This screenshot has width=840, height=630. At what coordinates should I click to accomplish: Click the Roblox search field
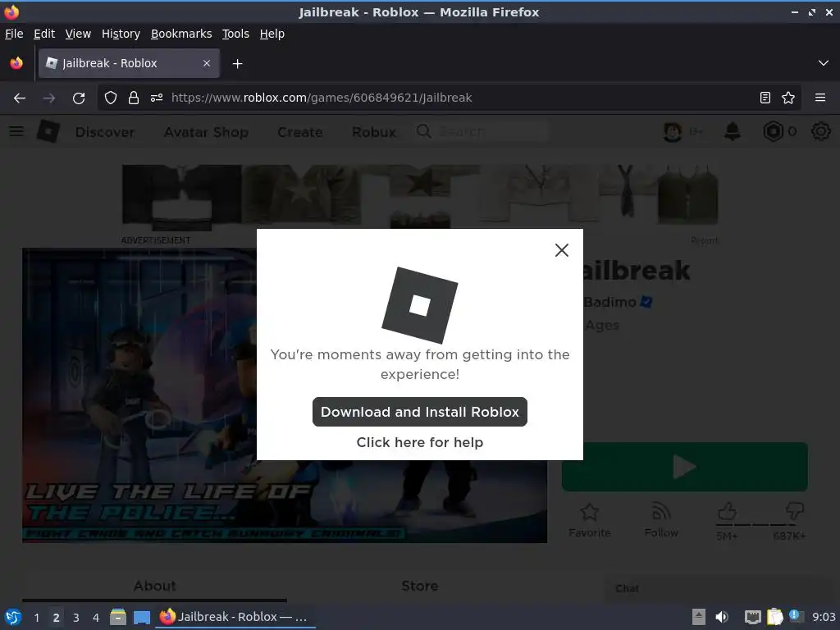[x=484, y=131]
